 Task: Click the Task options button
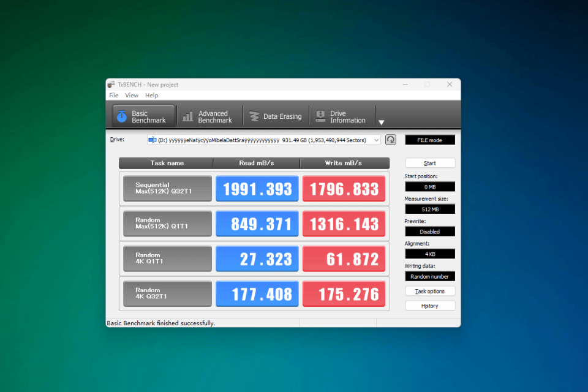(430, 292)
